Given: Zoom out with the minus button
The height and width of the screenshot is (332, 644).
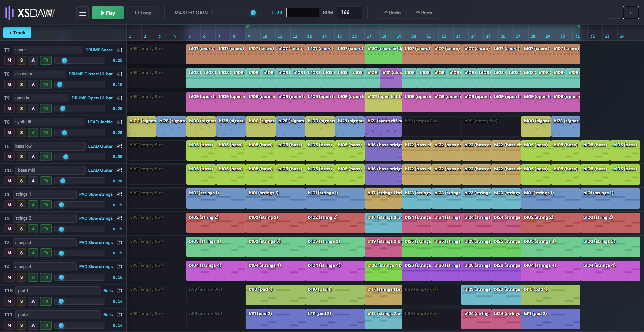Looking at the screenshot, I should click(613, 12).
